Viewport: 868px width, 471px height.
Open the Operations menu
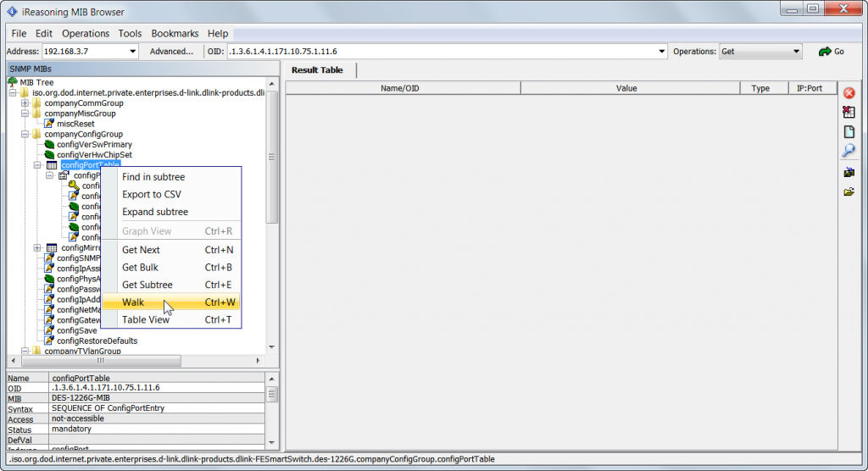[86, 33]
